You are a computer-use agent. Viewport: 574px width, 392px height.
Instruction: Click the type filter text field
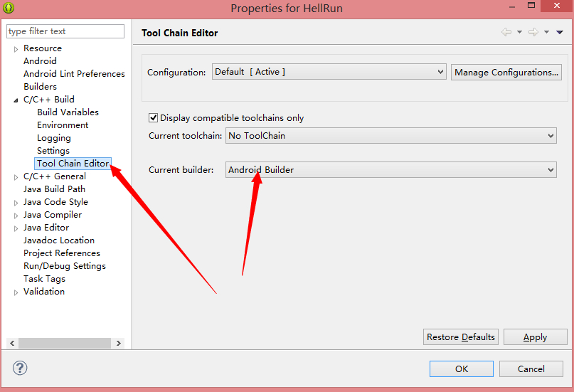(x=65, y=31)
